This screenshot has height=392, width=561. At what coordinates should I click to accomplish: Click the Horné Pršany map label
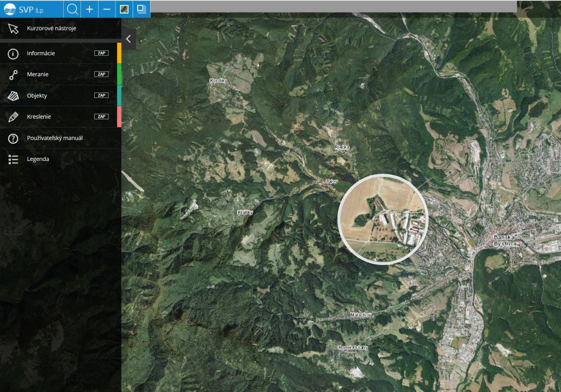[x=353, y=347]
